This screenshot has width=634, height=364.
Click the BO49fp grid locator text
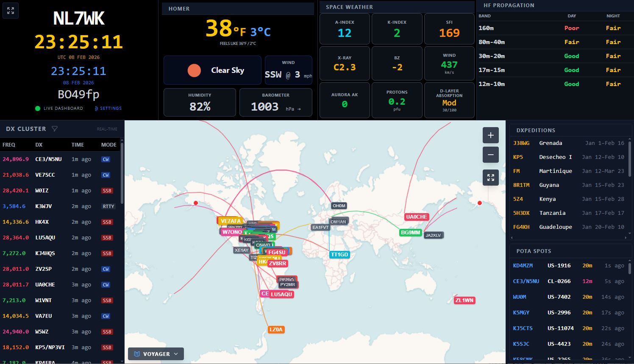point(78,94)
